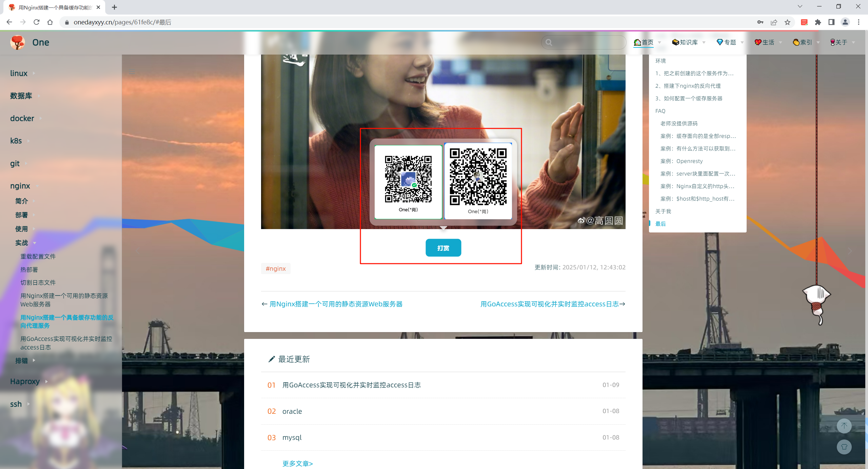Image resolution: width=868 pixels, height=469 pixels.
Task: Click the theme shirt icon button
Action: pos(844,447)
